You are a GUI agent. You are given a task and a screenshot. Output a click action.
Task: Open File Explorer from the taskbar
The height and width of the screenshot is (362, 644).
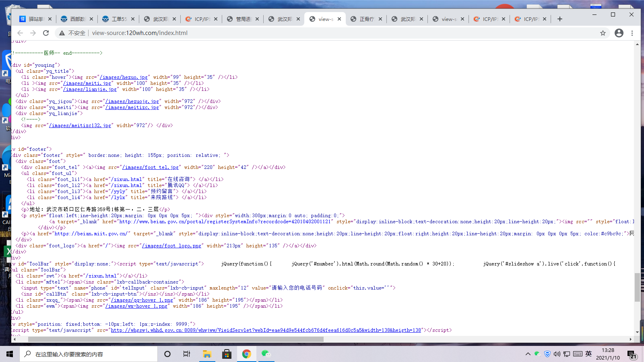click(x=207, y=354)
